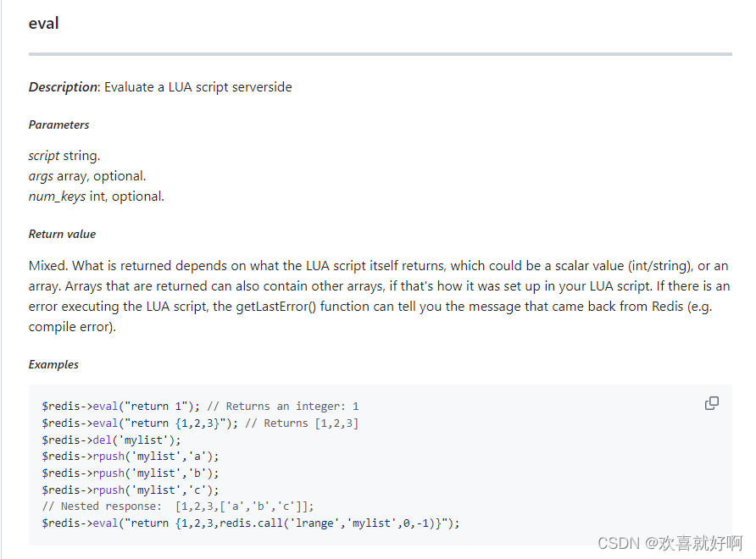Click the first eval "return 1" code line

coord(200,407)
